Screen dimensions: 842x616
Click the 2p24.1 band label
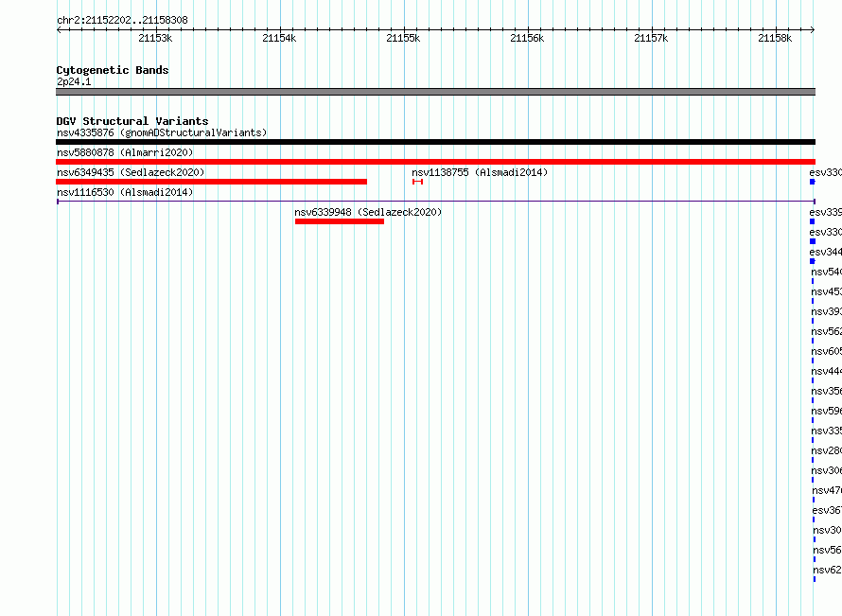[74, 81]
